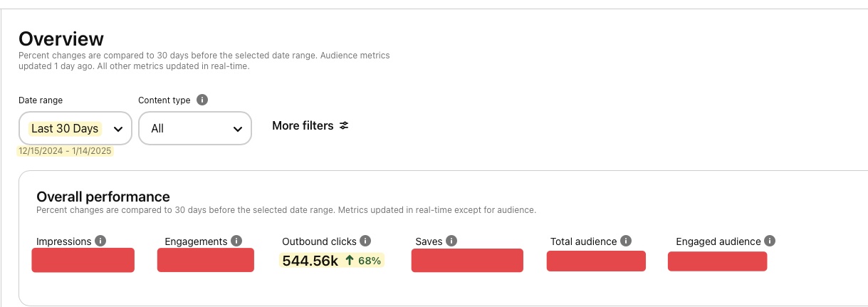Select the Engagements metric label
This screenshot has height=307, width=868.
pos(196,241)
